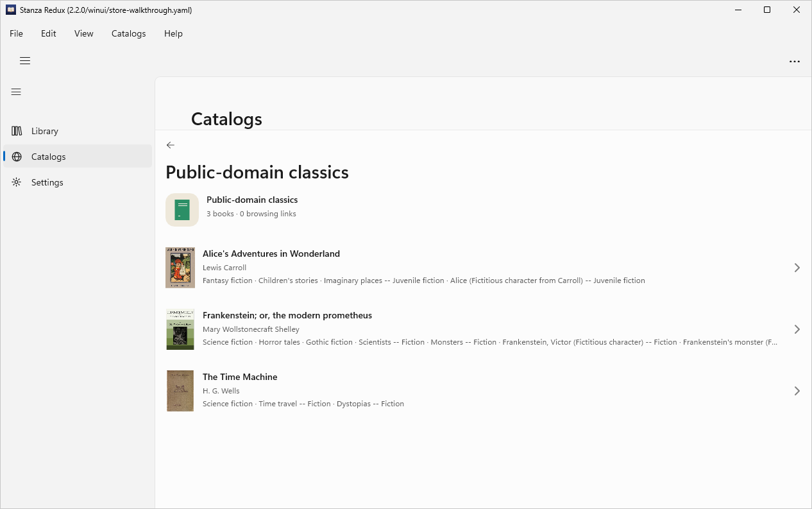Open The Time Machine cover thumbnail
Viewport: 812px width, 509px height.
point(180,391)
